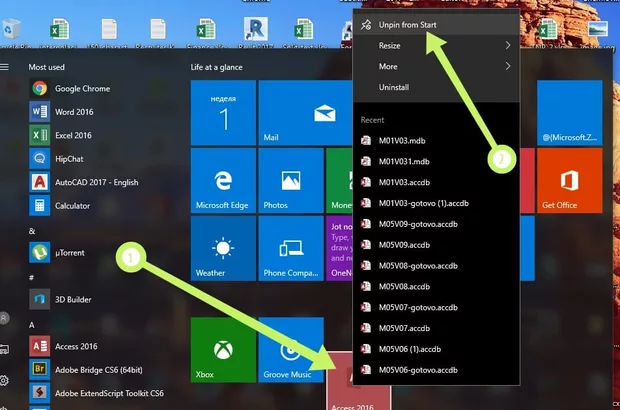The height and width of the screenshot is (410, 620).
Task: Launch Adobe Bridge CS6 (64bit)
Action: pos(87,370)
